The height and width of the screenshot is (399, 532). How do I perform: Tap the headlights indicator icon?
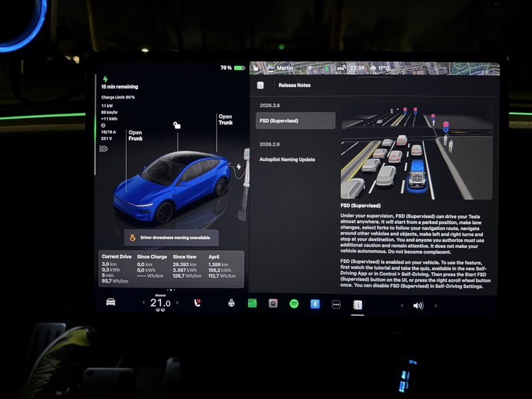[104, 148]
